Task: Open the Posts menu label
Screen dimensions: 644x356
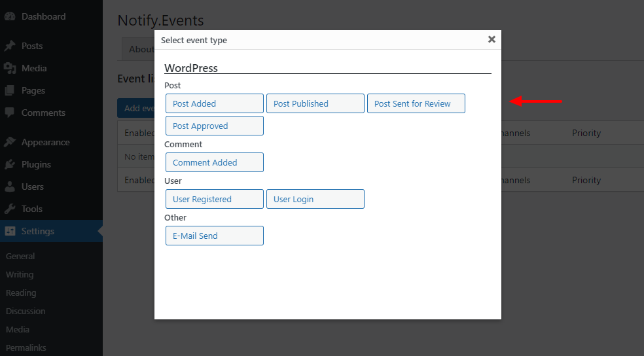Action: click(32, 46)
